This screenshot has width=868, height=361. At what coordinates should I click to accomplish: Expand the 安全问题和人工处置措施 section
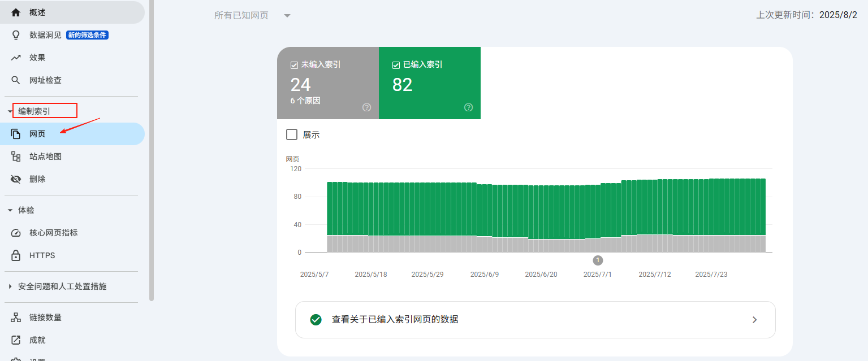10,286
